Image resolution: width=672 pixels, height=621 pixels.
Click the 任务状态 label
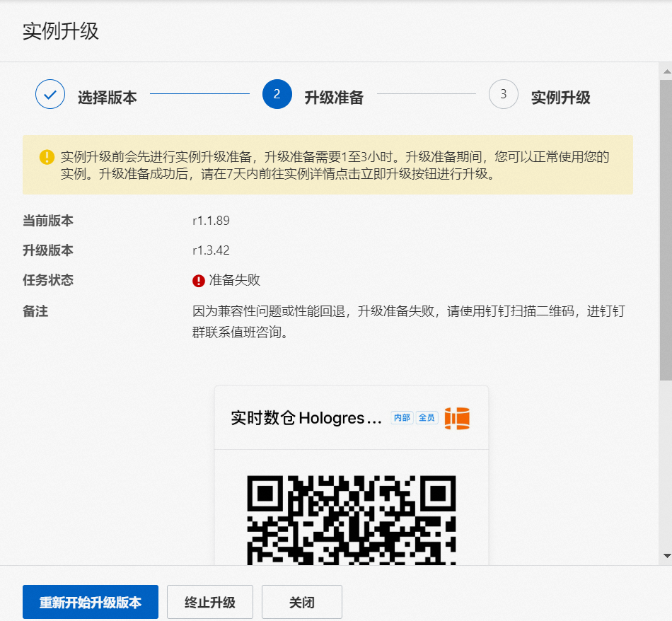48,280
